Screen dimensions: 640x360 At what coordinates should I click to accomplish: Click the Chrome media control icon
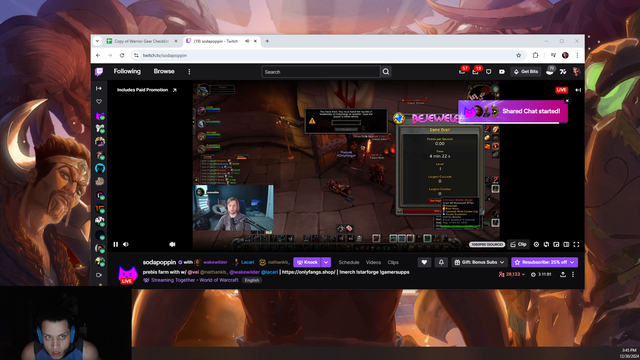553,55
